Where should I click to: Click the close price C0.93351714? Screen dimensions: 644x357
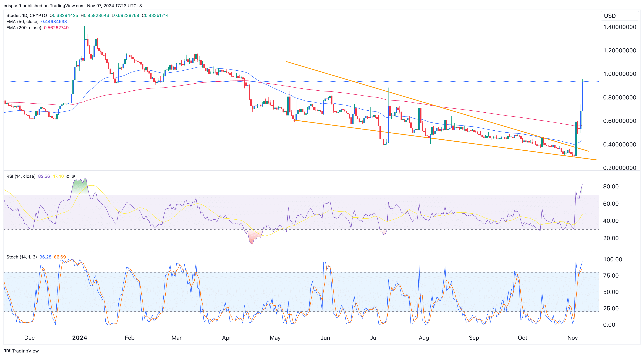click(x=155, y=15)
